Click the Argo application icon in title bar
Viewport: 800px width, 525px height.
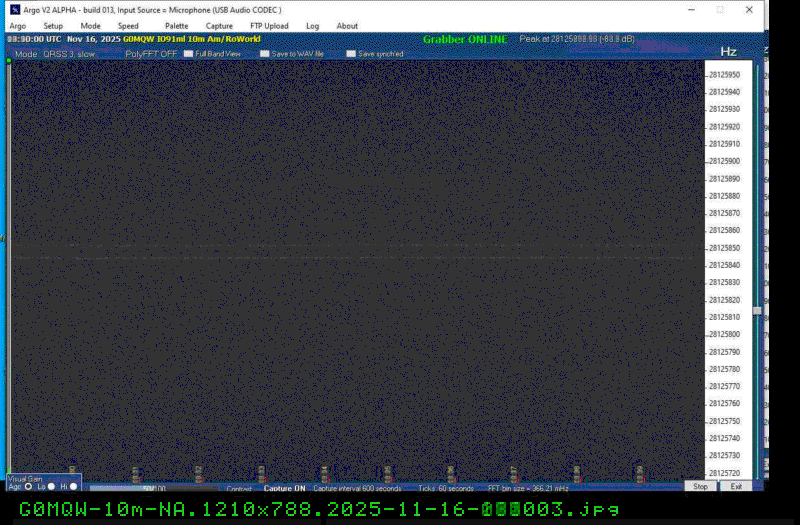15,10
